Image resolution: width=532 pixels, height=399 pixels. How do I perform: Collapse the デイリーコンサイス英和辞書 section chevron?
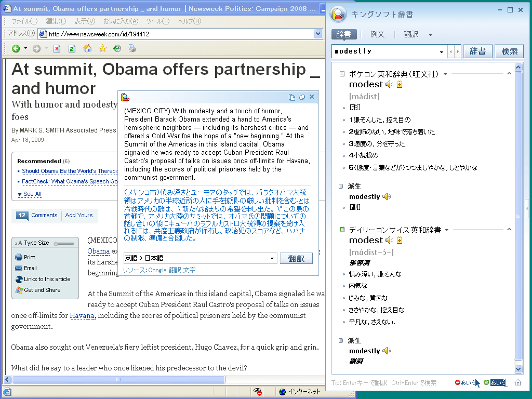tap(509, 230)
